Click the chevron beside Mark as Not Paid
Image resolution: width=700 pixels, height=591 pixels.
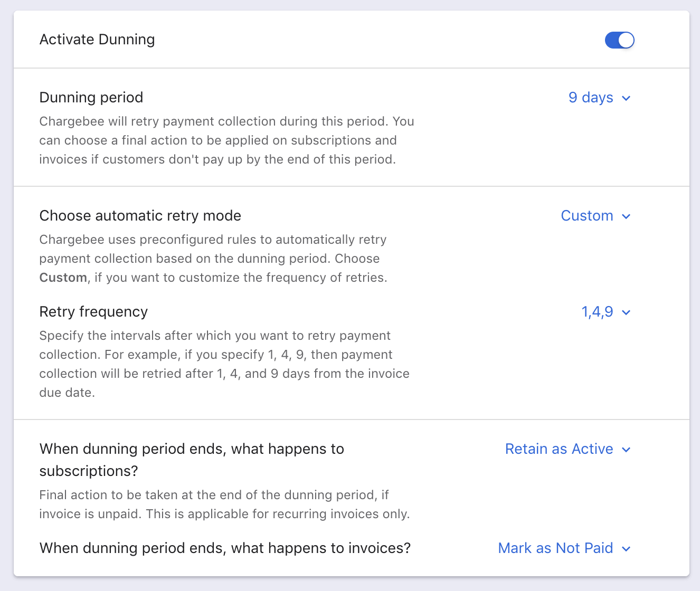[627, 549]
